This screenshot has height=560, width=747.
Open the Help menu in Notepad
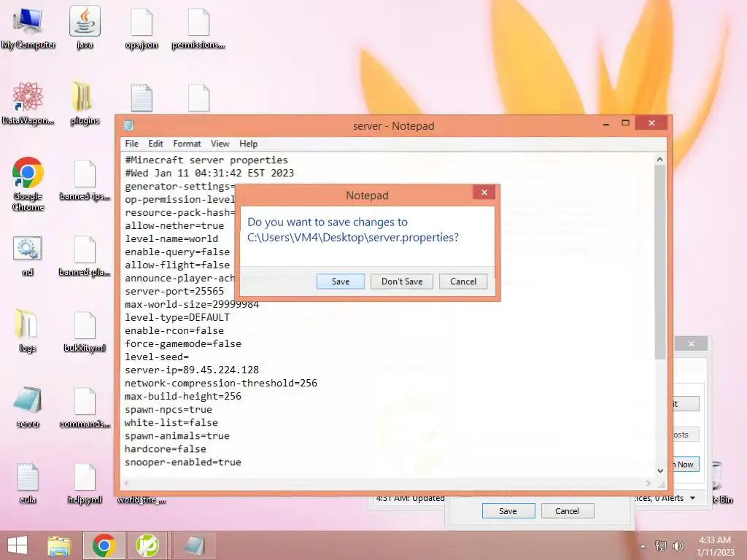point(248,144)
